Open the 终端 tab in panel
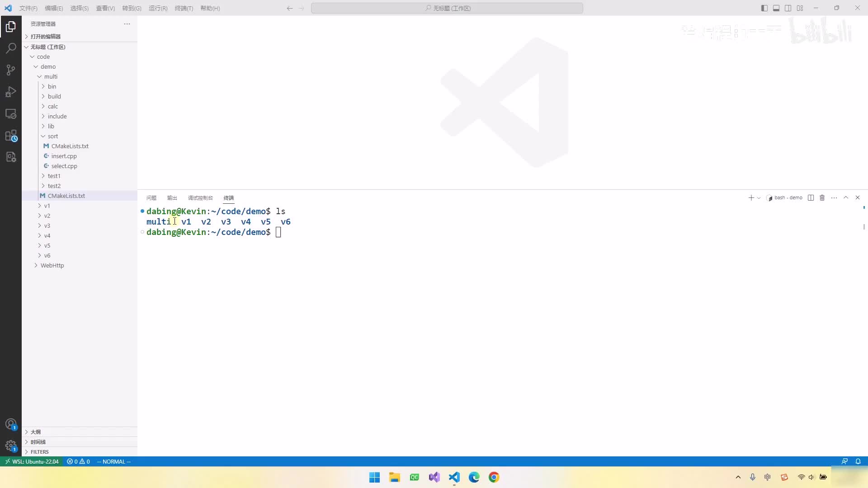Image resolution: width=868 pixels, height=488 pixels. pos(228,197)
